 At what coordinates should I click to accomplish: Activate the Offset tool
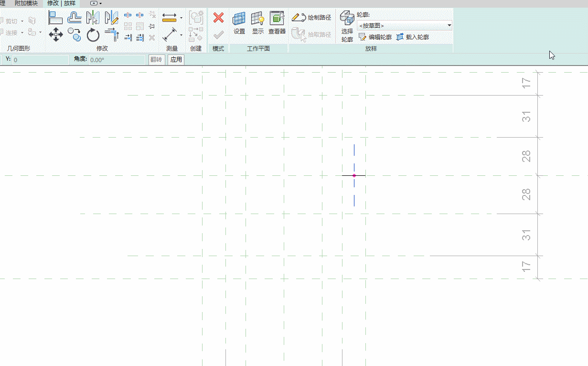(x=74, y=18)
